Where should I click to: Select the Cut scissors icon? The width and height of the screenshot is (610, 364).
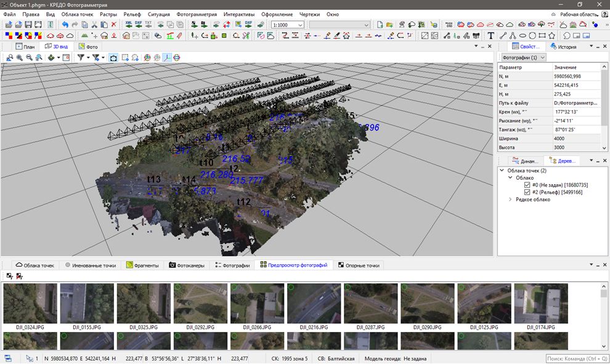coord(94,25)
